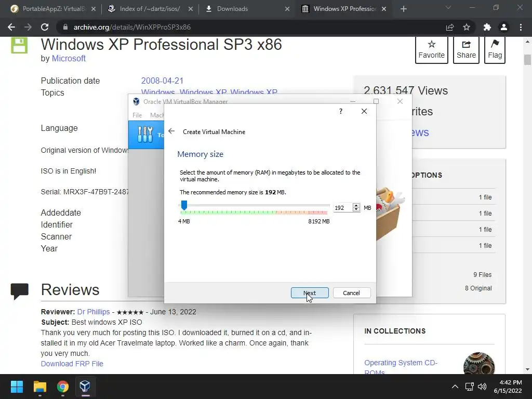Close the Create Virtual Machine dialog
This screenshot has height=399, width=532.
(364, 111)
